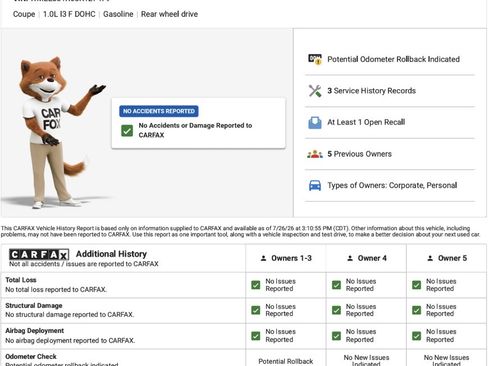The image size is (488, 366).
Task: Click the Total Loss row label
Action: [x=21, y=280]
